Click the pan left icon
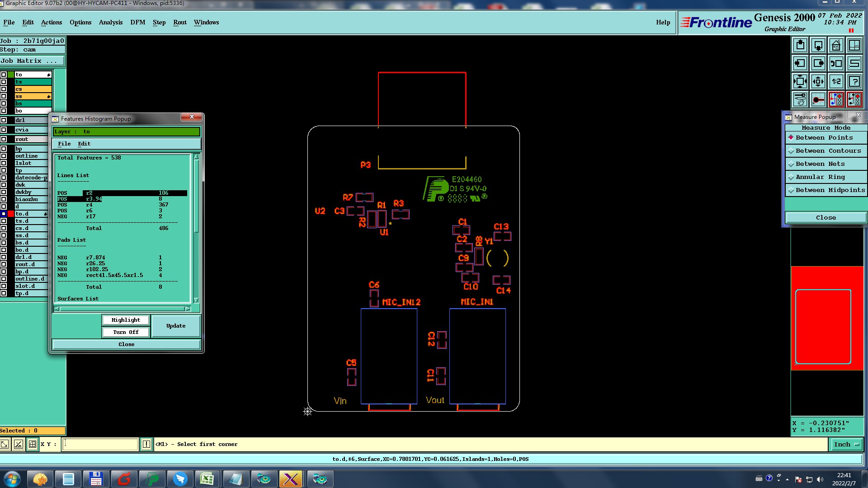The width and height of the screenshot is (868, 488). (800, 63)
